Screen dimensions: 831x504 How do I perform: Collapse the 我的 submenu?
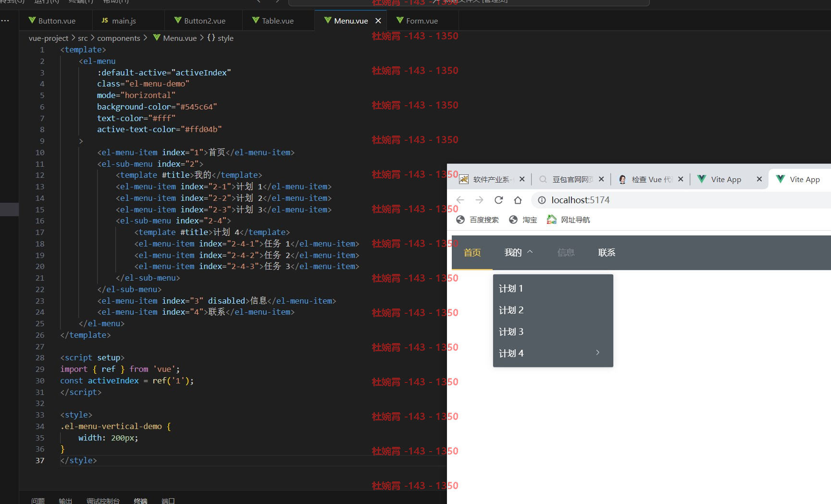coord(518,253)
